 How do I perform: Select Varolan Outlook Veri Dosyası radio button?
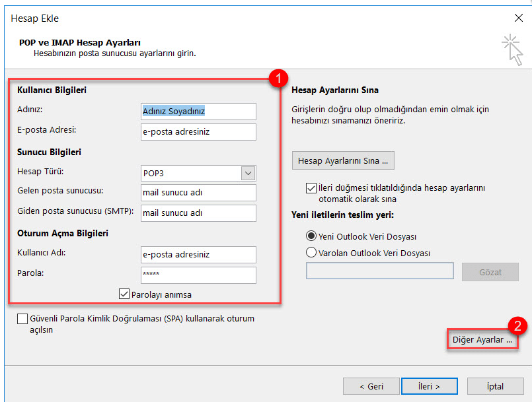tap(311, 252)
